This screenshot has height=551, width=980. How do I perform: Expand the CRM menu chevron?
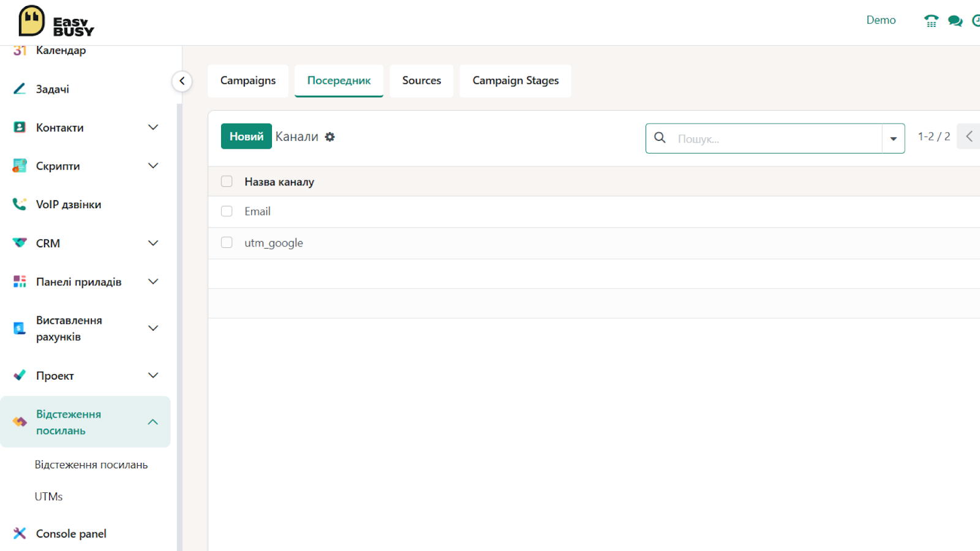point(153,243)
